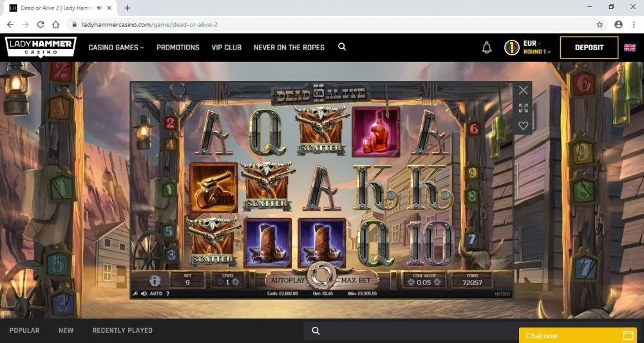Open the Casino Games dropdown menu

(x=116, y=48)
